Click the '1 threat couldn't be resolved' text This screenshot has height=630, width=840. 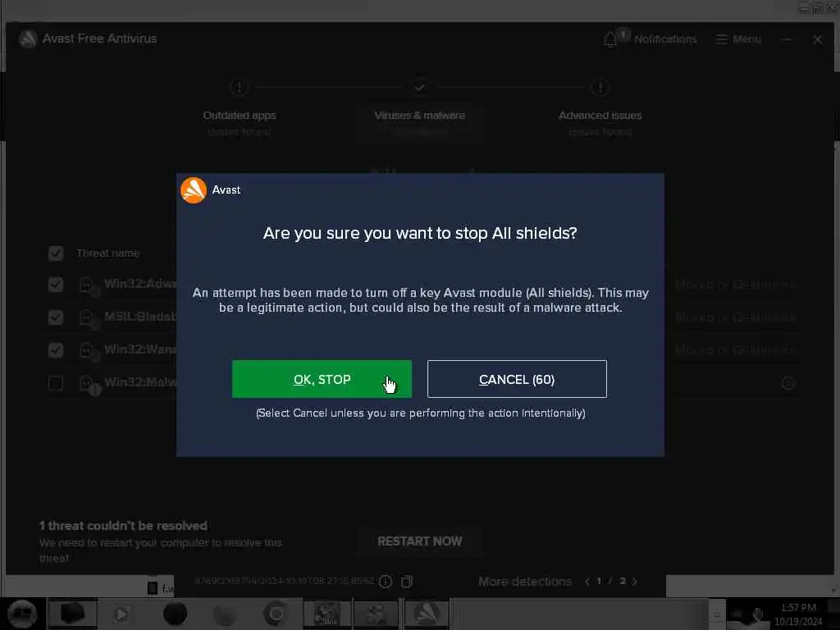coord(123,526)
